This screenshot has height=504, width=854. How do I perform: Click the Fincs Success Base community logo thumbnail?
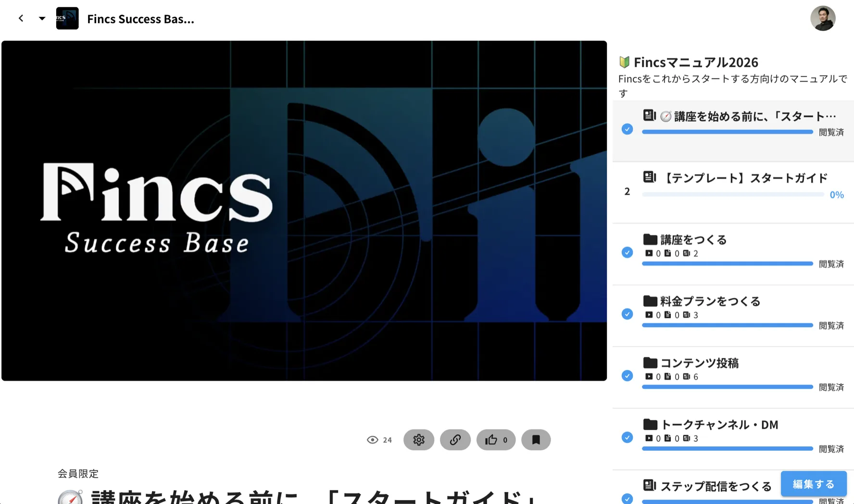(x=67, y=18)
